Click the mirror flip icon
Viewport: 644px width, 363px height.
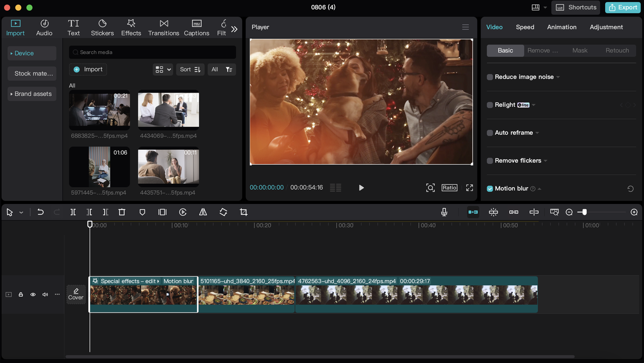coord(203,212)
